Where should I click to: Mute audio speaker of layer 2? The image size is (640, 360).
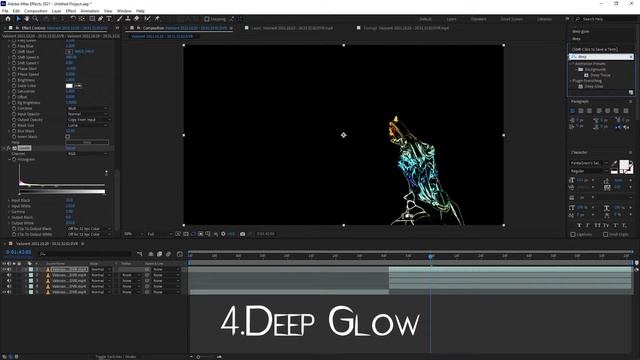tap(9, 275)
